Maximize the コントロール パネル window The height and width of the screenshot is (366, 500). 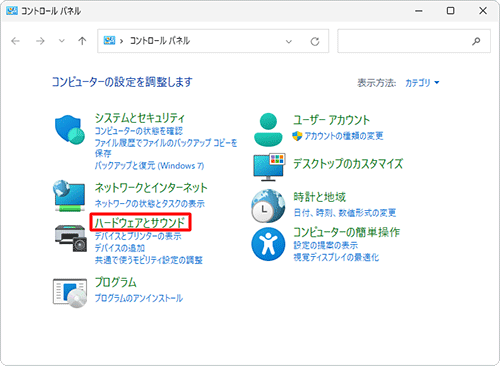click(x=450, y=11)
